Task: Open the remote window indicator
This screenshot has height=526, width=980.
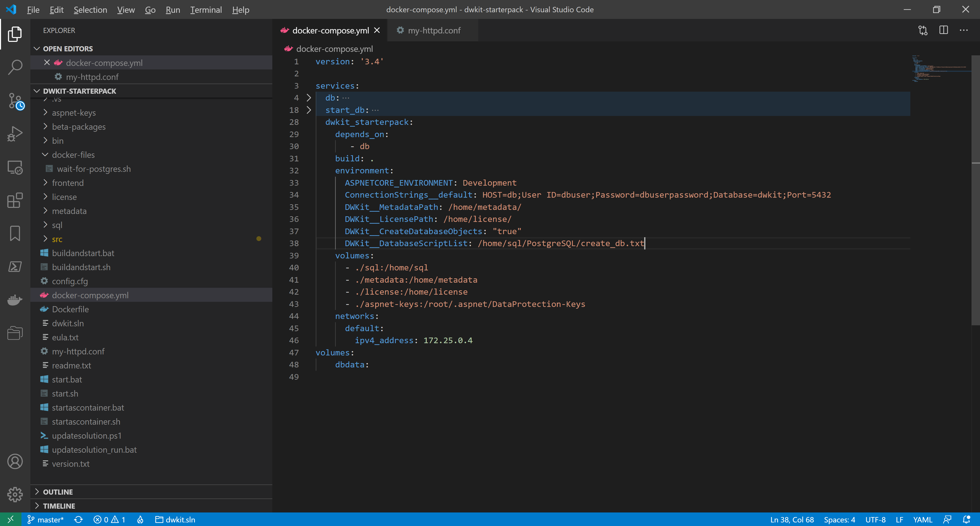Action: click(x=10, y=520)
